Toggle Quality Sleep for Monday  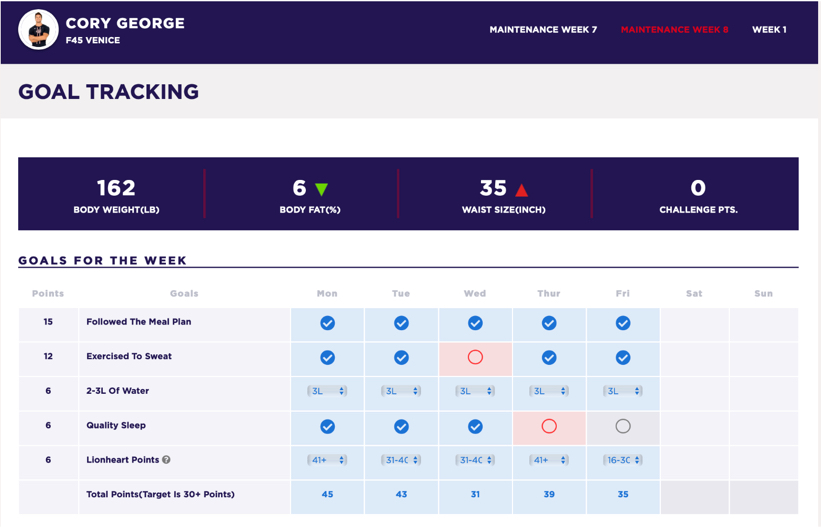click(x=327, y=427)
